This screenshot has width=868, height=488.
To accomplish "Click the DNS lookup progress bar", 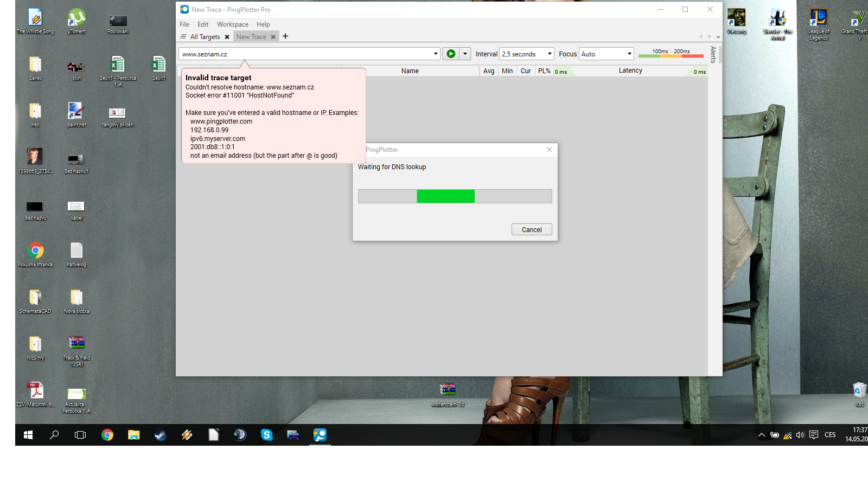I will 455,196.
